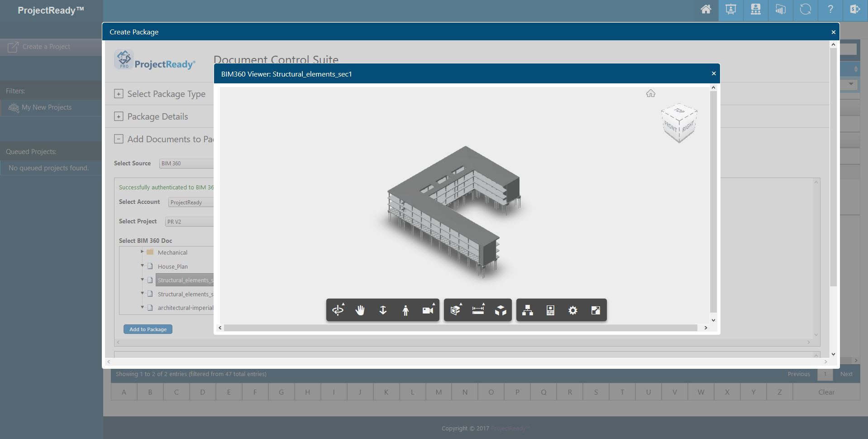The height and width of the screenshot is (439, 868).
Task: Open the Camera interactions tool
Action: [x=428, y=310]
